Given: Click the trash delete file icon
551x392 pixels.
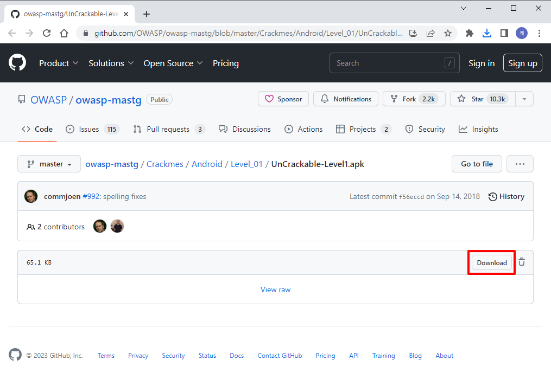Looking at the screenshot, I should pyautogui.click(x=522, y=262).
